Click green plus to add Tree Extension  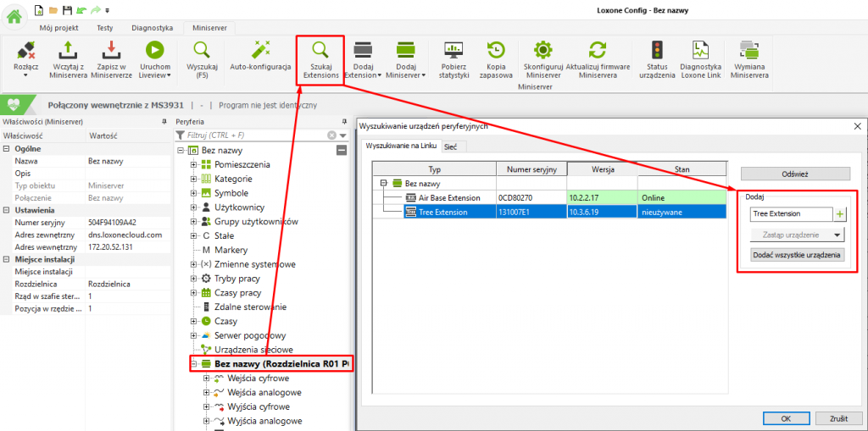840,214
